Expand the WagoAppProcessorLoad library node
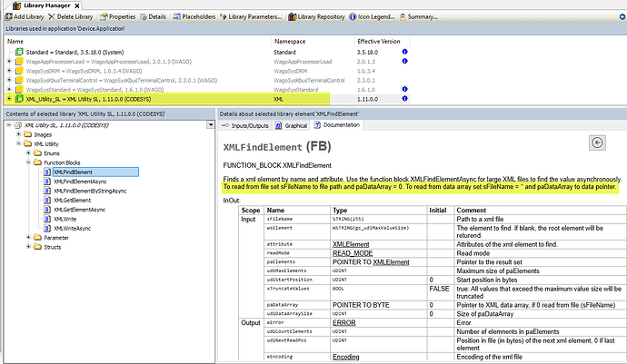627x364 pixels. [x=9, y=61]
